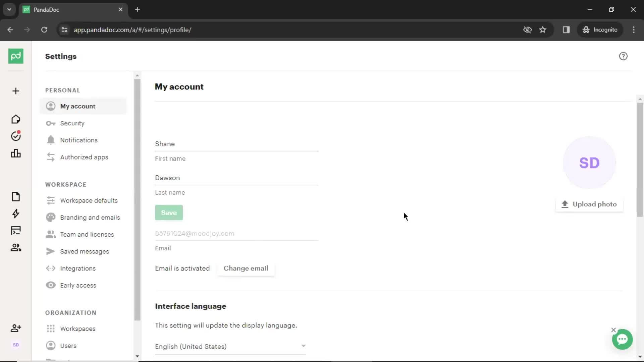Expand the Early access section
The image size is (644, 362).
78,285
